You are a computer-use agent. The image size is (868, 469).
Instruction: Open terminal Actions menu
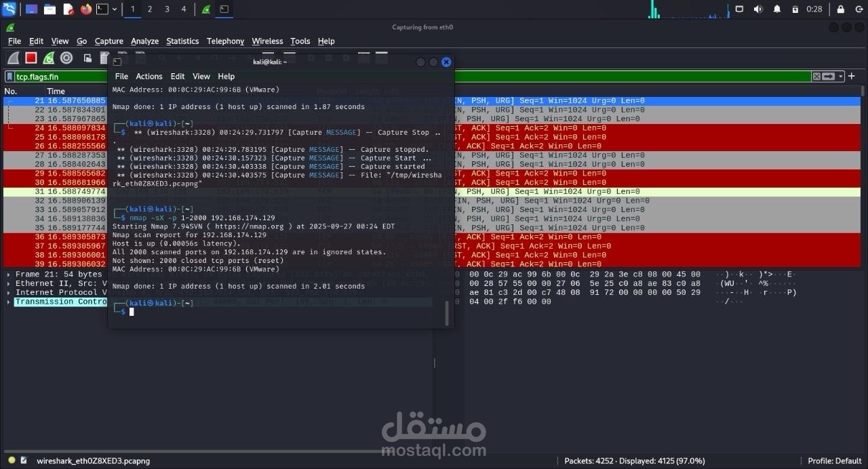click(x=149, y=77)
